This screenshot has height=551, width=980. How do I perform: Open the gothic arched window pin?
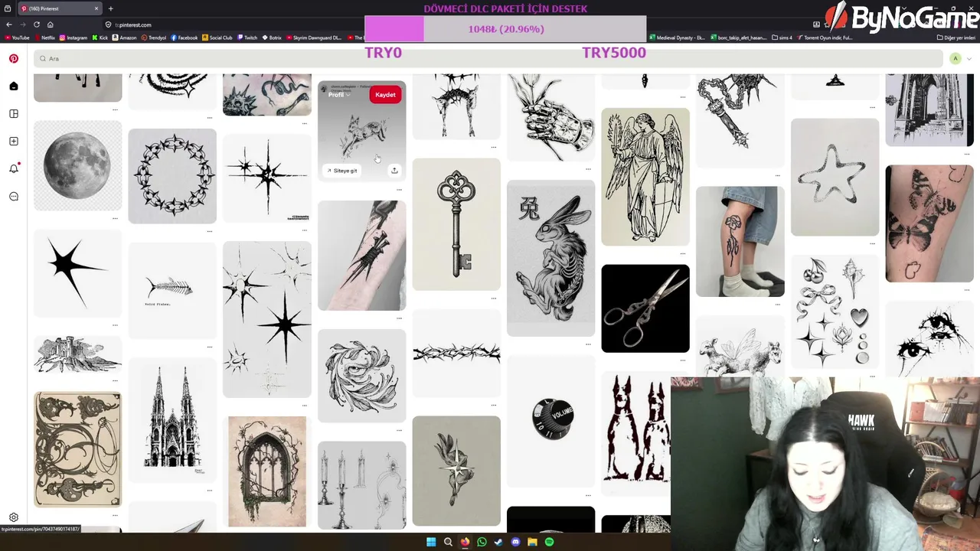tap(267, 471)
